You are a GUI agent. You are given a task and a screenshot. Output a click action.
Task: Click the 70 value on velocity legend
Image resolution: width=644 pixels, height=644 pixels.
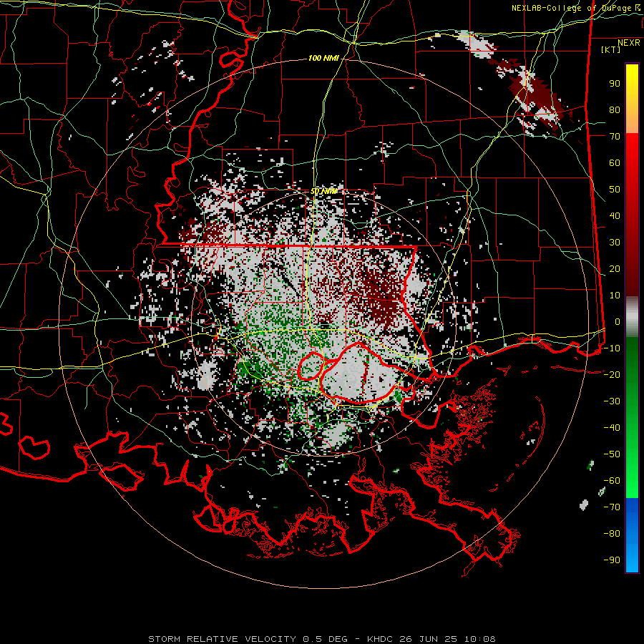click(x=615, y=137)
